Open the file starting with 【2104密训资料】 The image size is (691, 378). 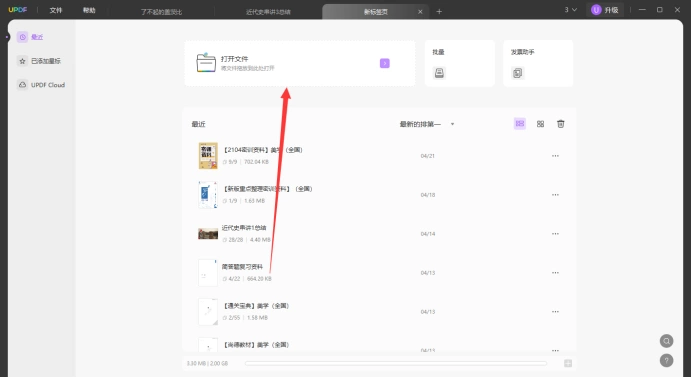pos(263,150)
